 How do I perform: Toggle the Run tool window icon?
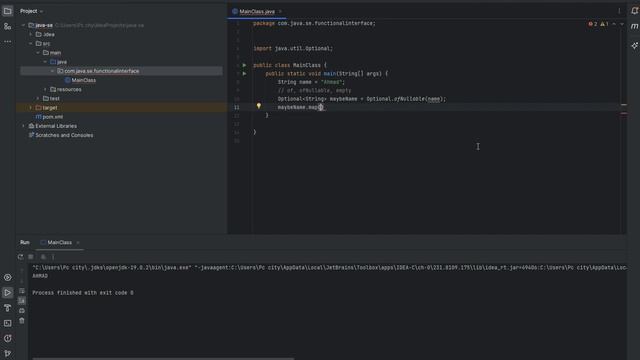[7, 293]
